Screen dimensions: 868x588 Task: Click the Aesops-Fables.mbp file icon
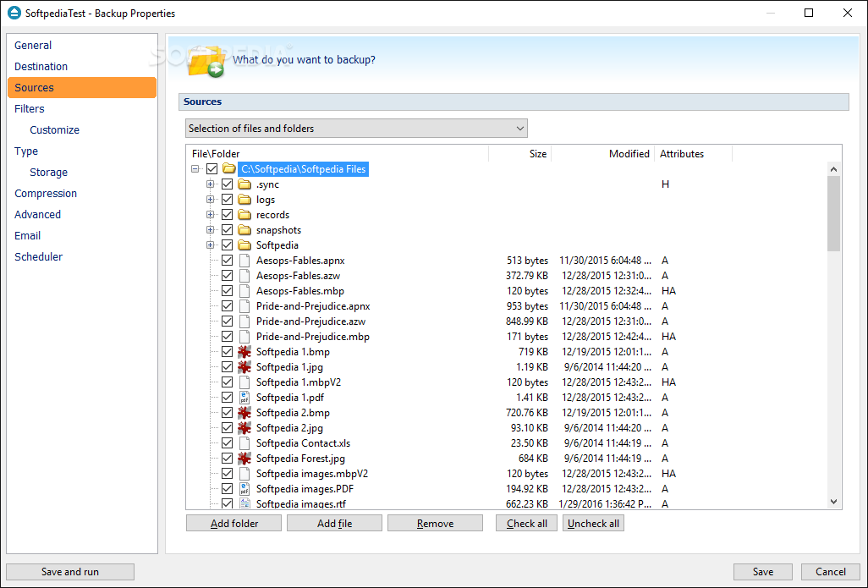click(244, 291)
